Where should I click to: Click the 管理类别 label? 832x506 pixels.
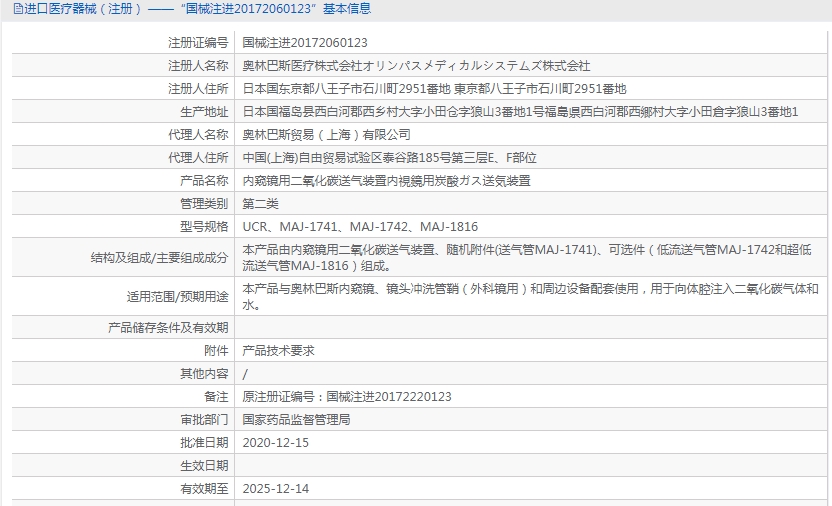[204, 204]
